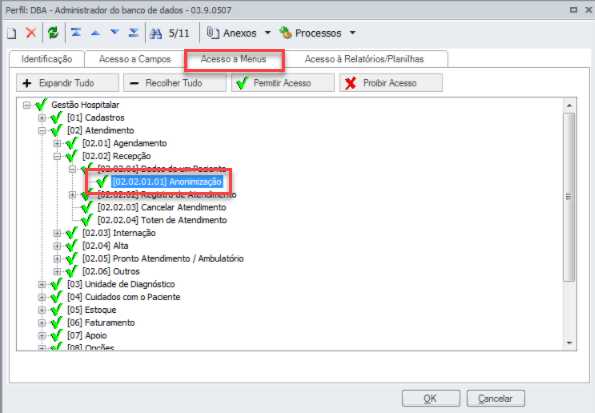
Task: Click the Anexos paperclip icon
Action: click(x=212, y=33)
